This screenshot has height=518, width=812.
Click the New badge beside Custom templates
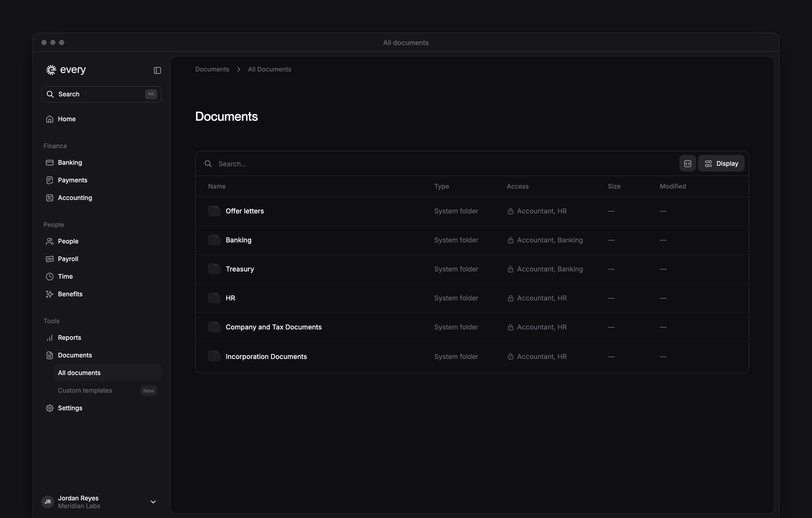pos(149,391)
